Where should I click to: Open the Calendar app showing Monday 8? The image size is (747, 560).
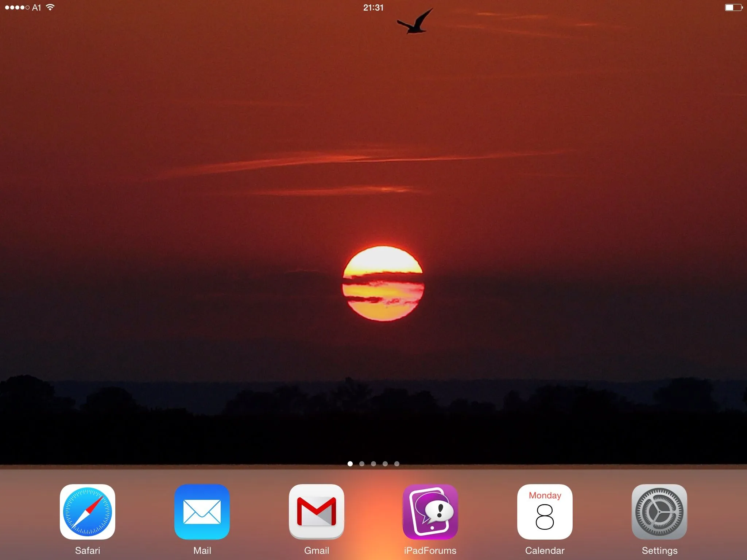545,512
